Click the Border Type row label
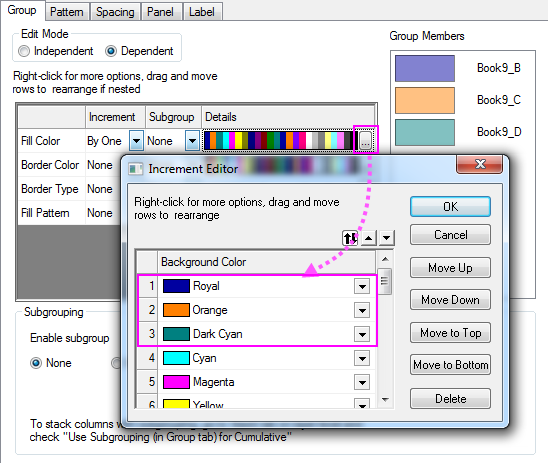The height and width of the screenshot is (463, 548). 50,189
